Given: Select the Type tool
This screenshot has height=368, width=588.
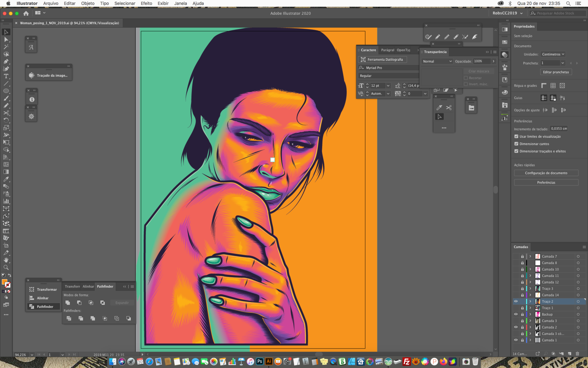Looking at the screenshot, I should coord(6,76).
